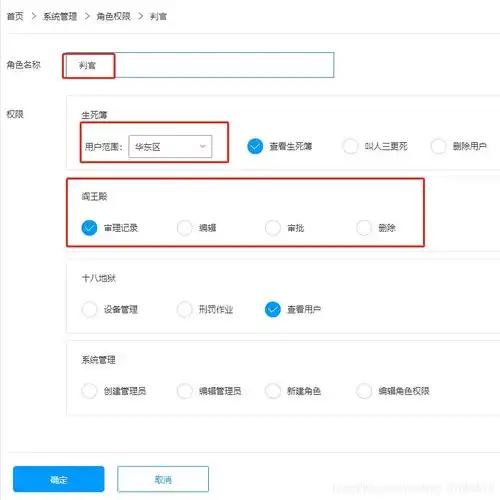Image resolution: width=500 pixels, height=500 pixels.
Task: Click the 取消 button
Action: click(x=163, y=479)
